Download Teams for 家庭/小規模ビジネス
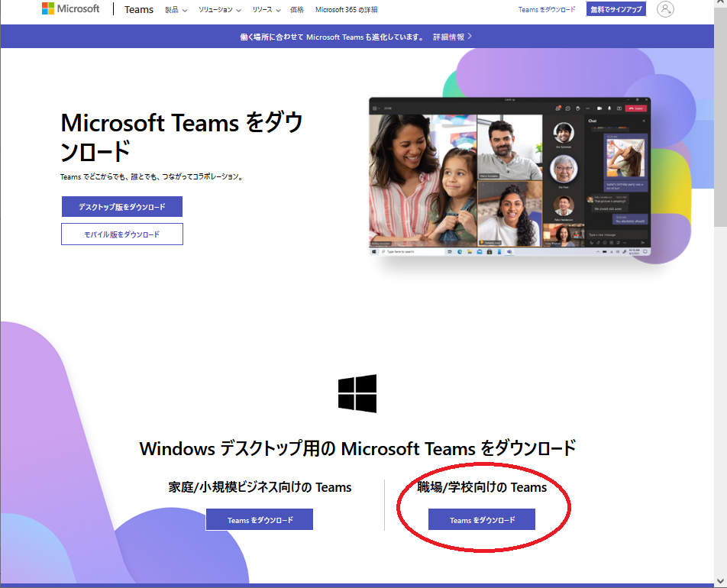 pos(260,519)
